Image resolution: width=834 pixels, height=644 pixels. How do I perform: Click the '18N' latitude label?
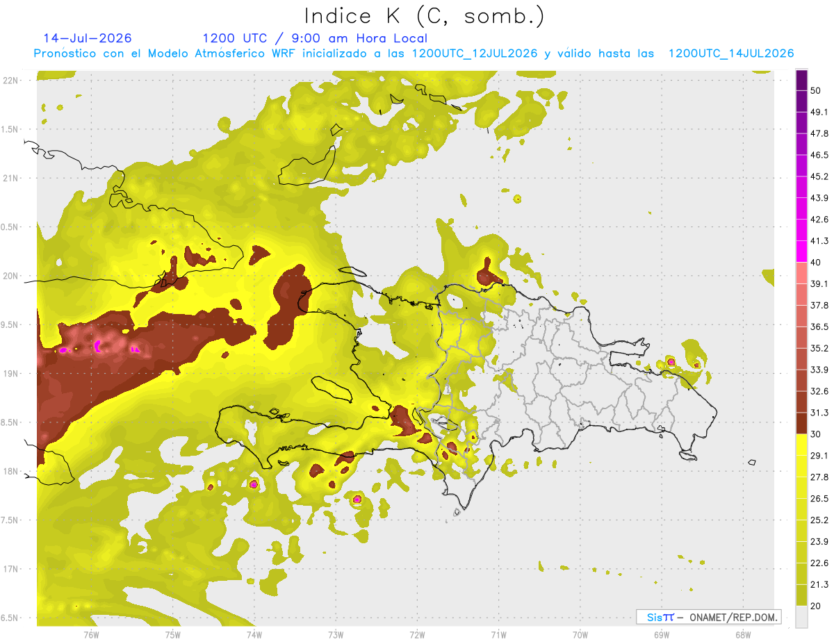[x=11, y=471]
